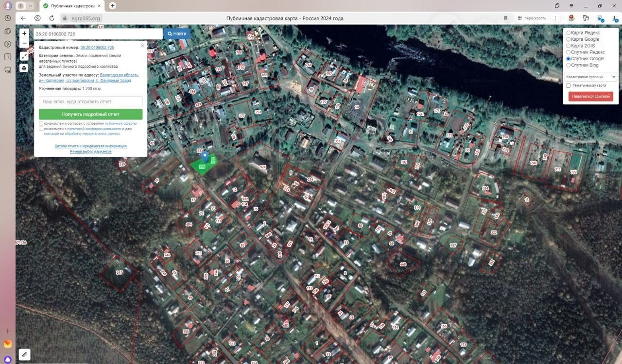Viewport: 622px width, 364px height.
Task: Toggle fullscreen map view
Action: [24, 56]
